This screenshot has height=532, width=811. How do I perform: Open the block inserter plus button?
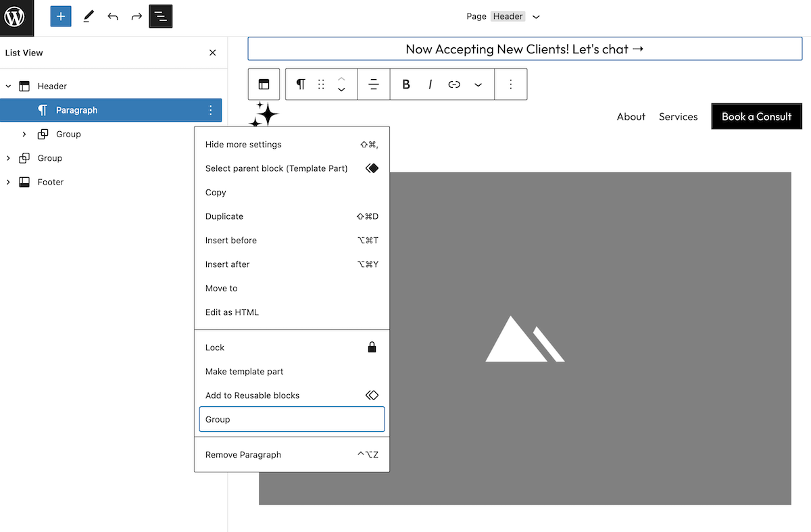tap(61, 16)
